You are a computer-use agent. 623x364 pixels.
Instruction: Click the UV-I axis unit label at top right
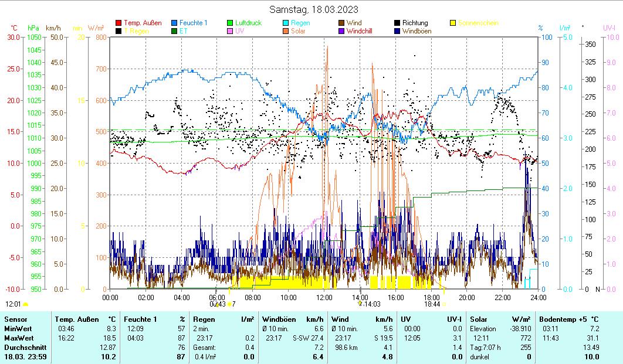pyautogui.click(x=609, y=28)
